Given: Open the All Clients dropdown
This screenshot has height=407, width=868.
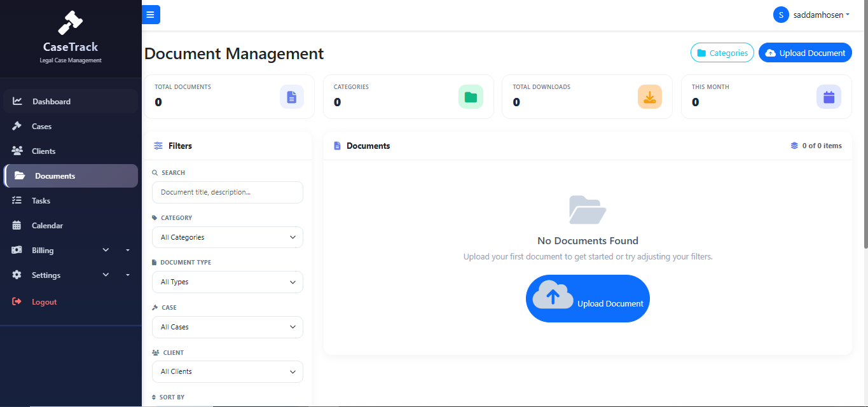Looking at the screenshot, I should click(228, 371).
